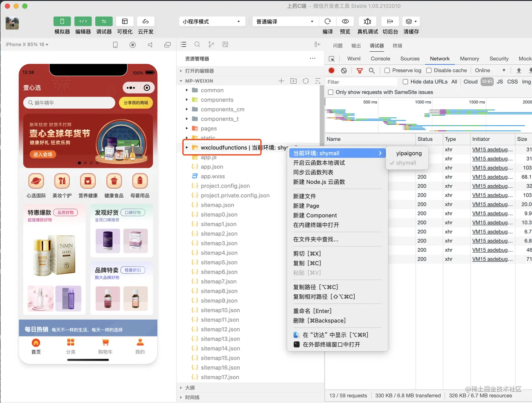The height and width of the screenshot is (403, 532).
Task: Toggle the XHR request type filter
Action: (487, 82)
